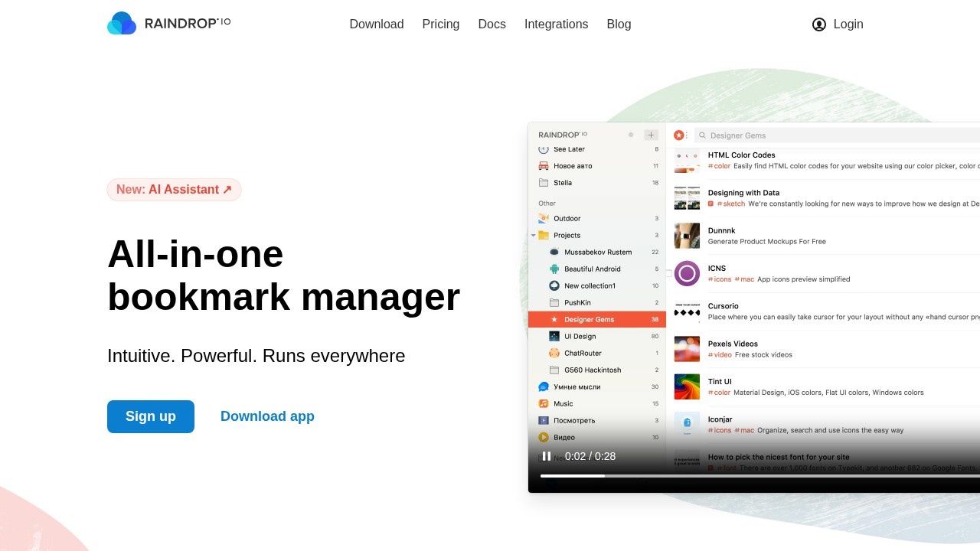Click the RAINDROP.IO title in video sidebar

coord(563,135)
